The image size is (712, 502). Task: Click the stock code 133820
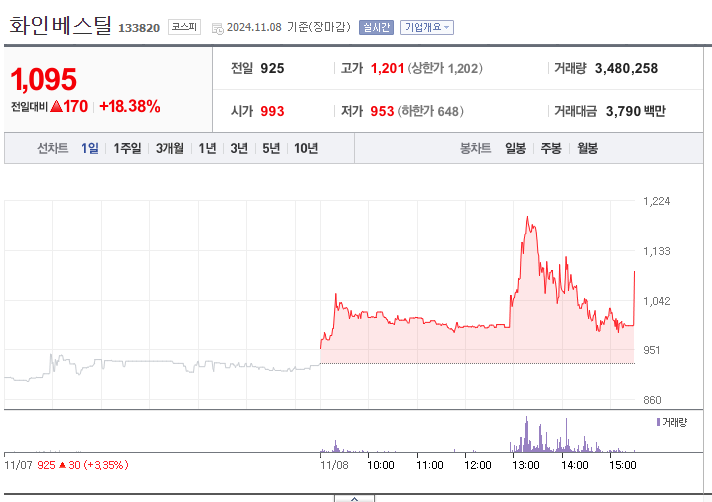click(139, 28)
